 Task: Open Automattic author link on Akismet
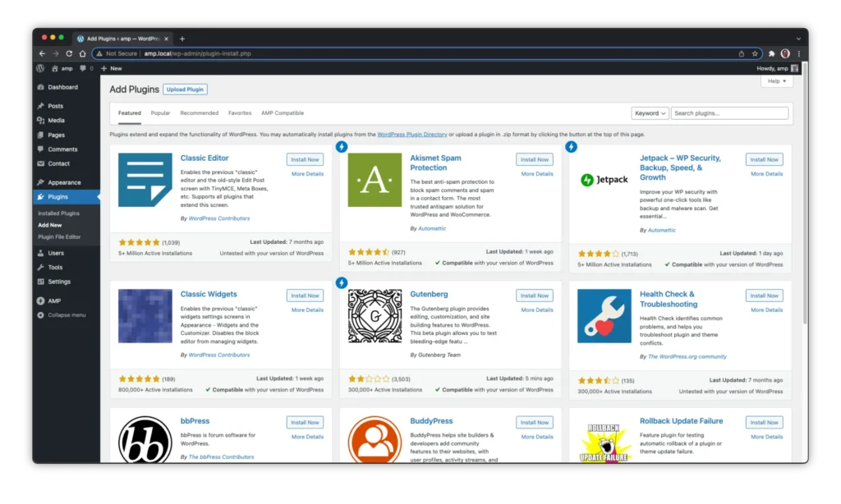coord(432,228)
